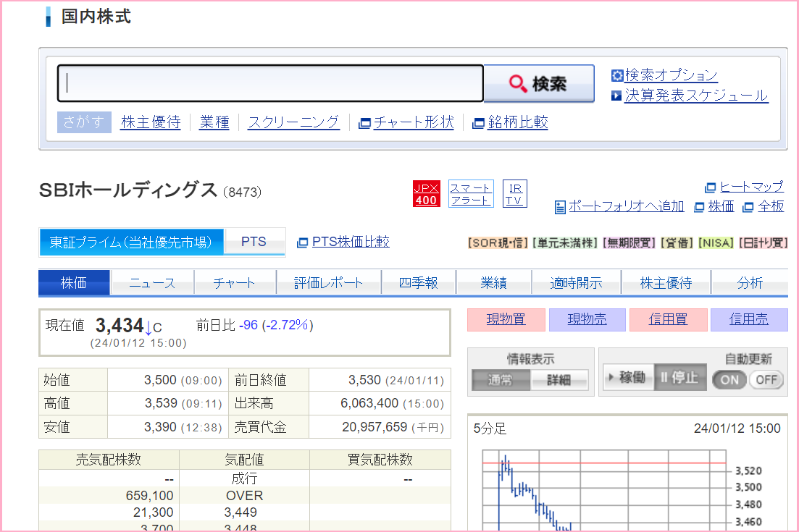Open the 業種 search link
This screenshot has width=799, height=532.
(214, 122)
